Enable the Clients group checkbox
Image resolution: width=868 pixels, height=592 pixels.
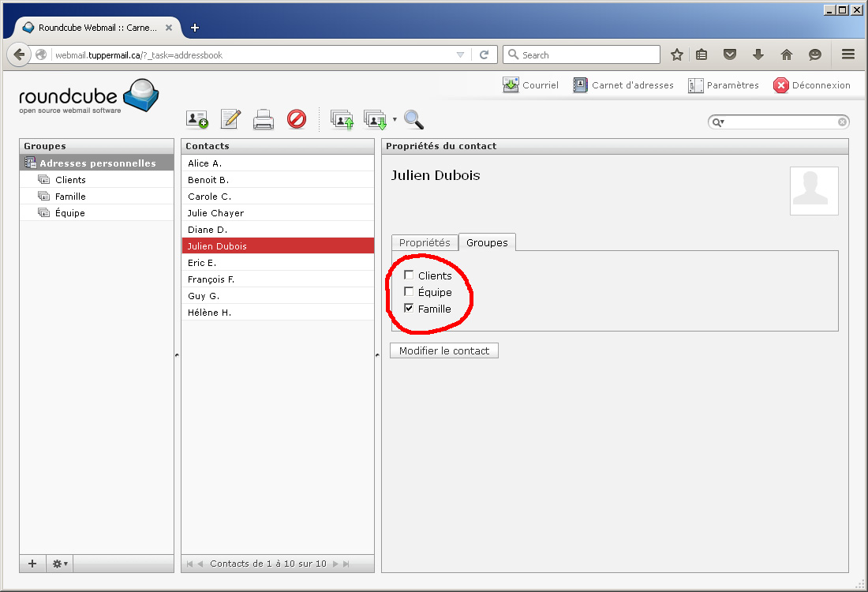click(x=409, y=275)
